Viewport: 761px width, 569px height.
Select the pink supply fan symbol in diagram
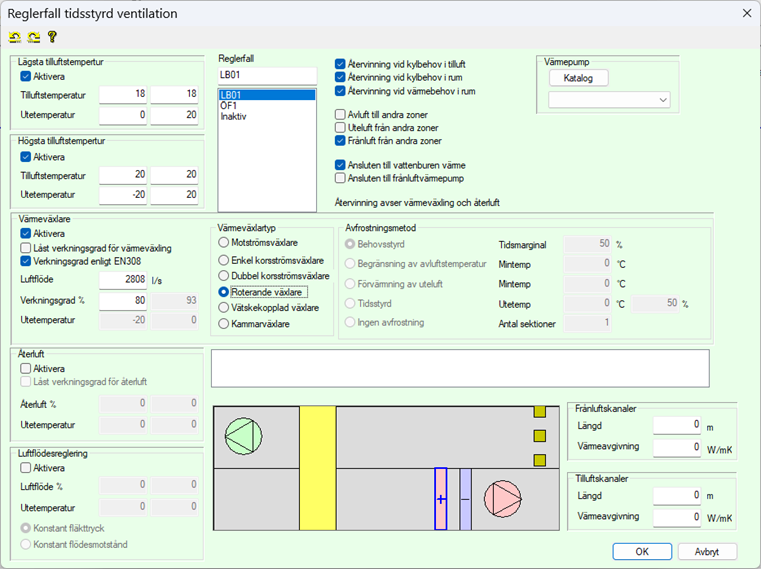500,497
